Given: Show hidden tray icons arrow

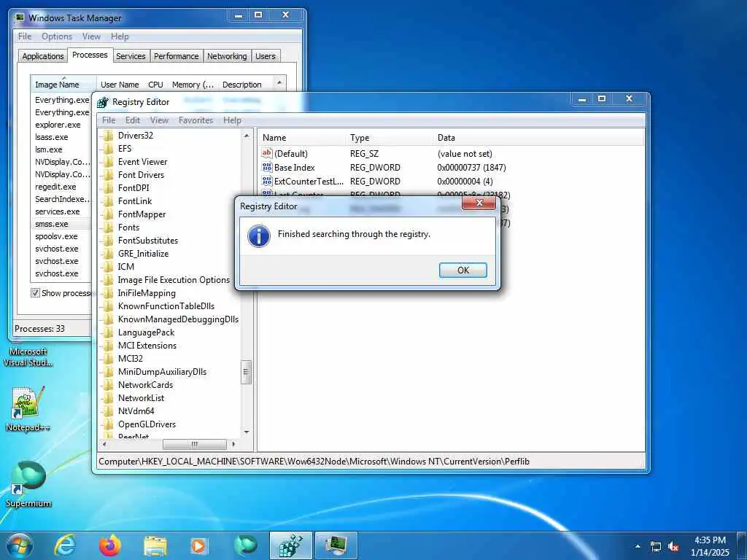Looking at the screenshot, I should pyautogui.click(x=638, y=546).
